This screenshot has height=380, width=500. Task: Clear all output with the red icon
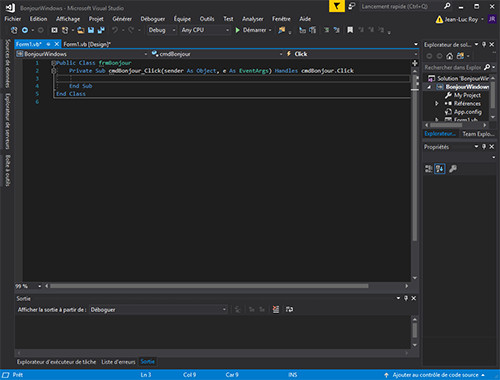(x=276, y=310)
